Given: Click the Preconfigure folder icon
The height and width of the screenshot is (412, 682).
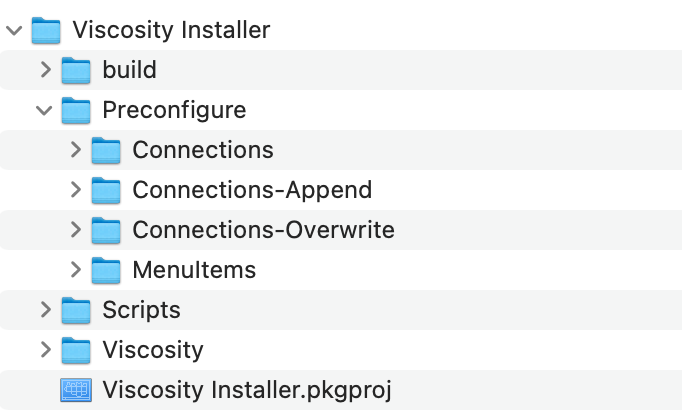Looking at the screenshot, I should point(76,110).
